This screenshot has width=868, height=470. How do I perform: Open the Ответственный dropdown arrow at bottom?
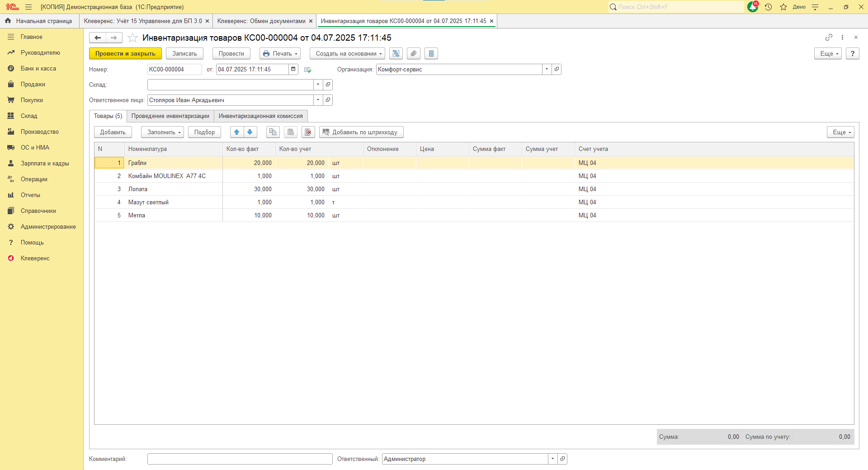[x=552, y=459]
